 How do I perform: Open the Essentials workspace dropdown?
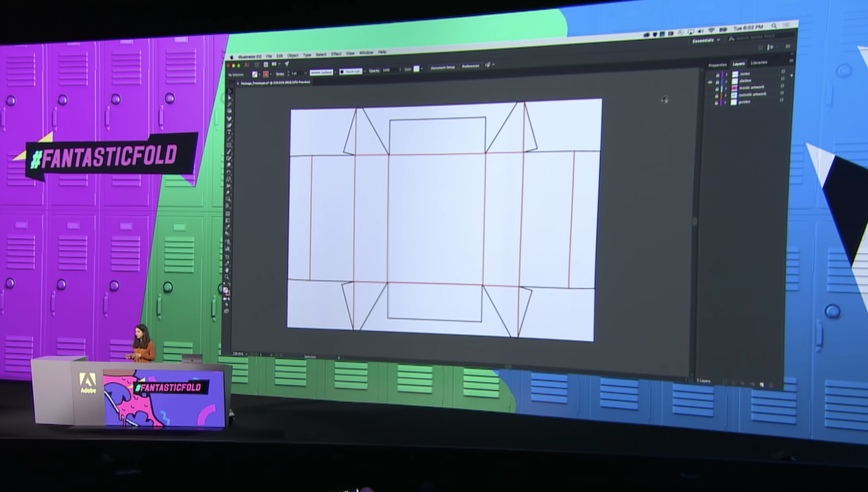tap(706, 41)
